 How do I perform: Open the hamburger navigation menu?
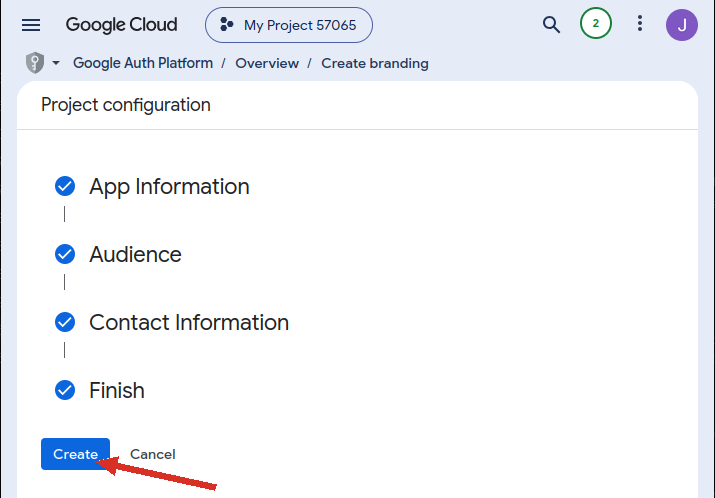pos(31,25)
